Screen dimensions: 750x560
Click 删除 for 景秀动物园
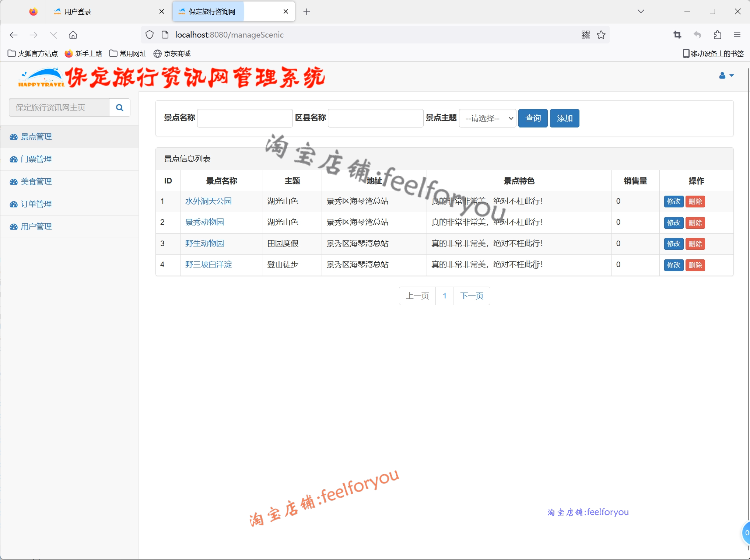[695, 223]
